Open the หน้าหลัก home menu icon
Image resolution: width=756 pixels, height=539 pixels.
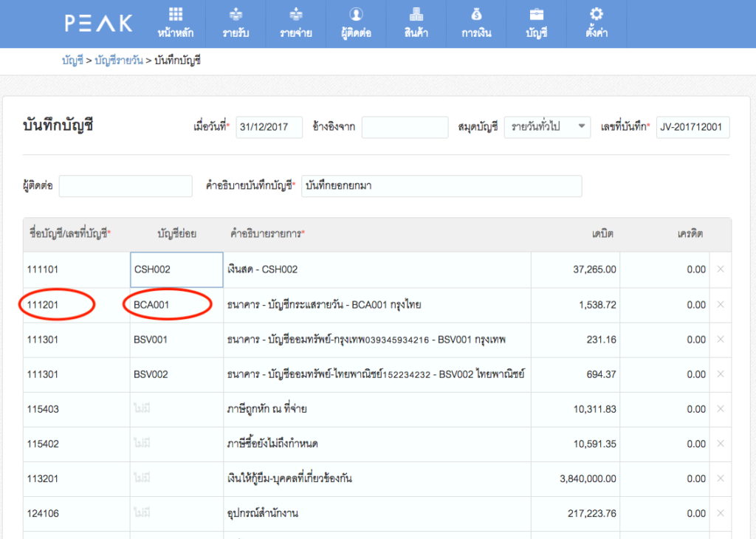(x=175, y=24)
